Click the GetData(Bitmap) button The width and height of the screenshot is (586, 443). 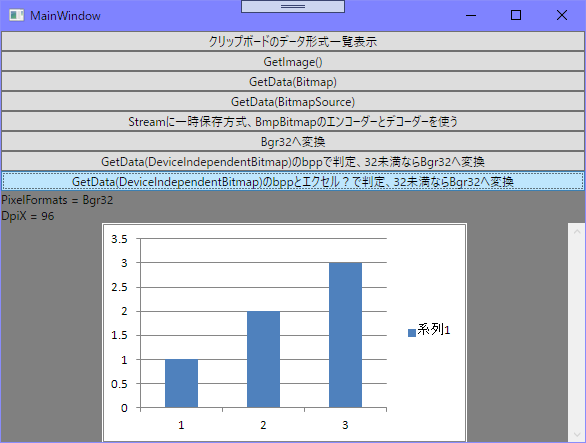pyautogui.click(x=293, y=81)
